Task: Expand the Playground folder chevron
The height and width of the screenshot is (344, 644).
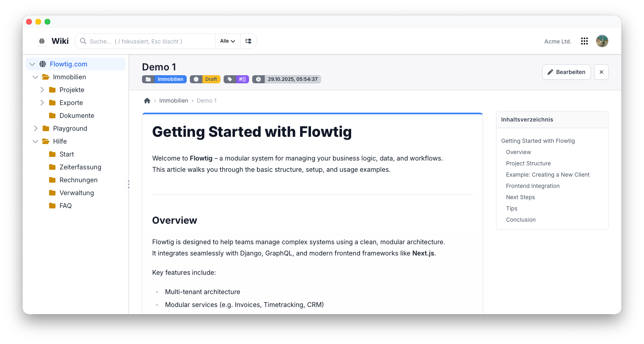Action: coord(35,128)
